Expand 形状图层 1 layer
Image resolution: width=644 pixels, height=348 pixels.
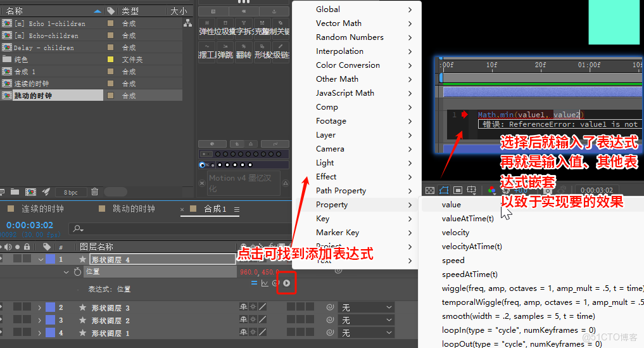39,333
